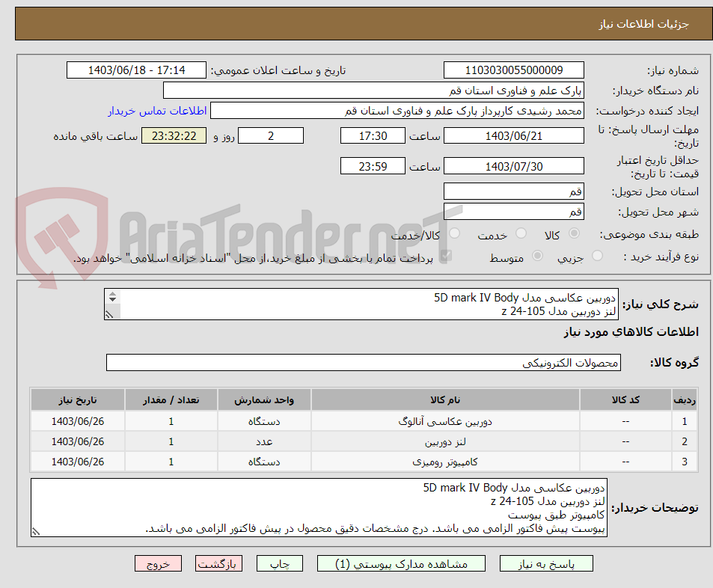Click the شماره نیاز field 1103030055000009
The width and height of the screenshot is (713, 588).
pos(514,70)
